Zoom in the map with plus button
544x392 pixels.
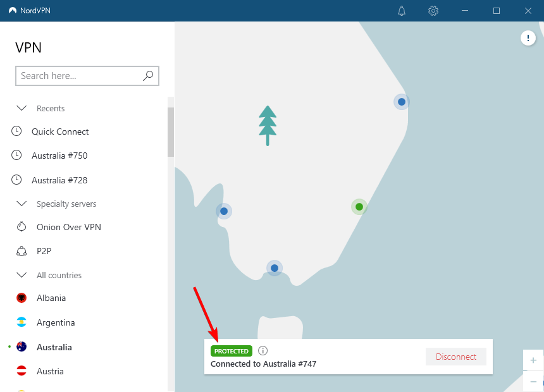click(x=533, y=360)
